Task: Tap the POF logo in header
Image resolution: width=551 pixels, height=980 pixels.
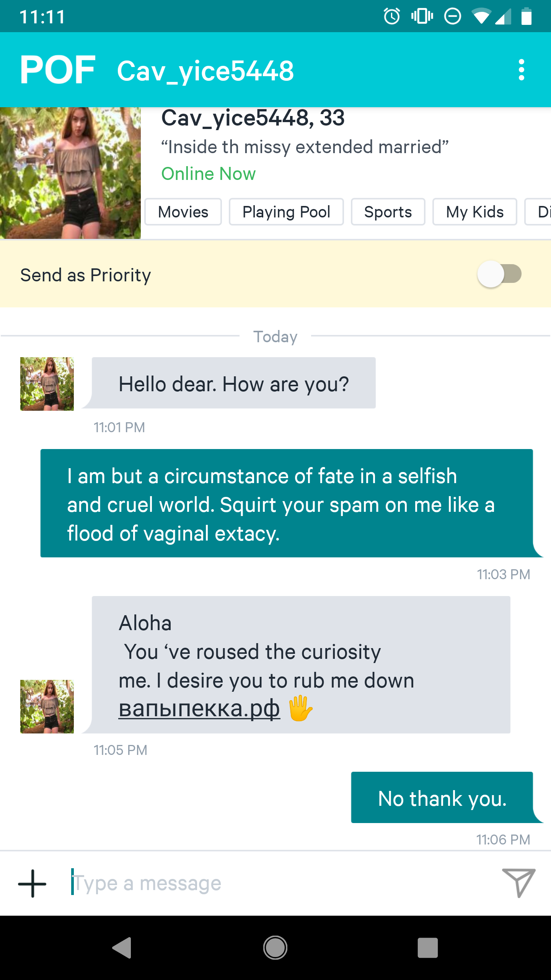Action: [57, 70]
